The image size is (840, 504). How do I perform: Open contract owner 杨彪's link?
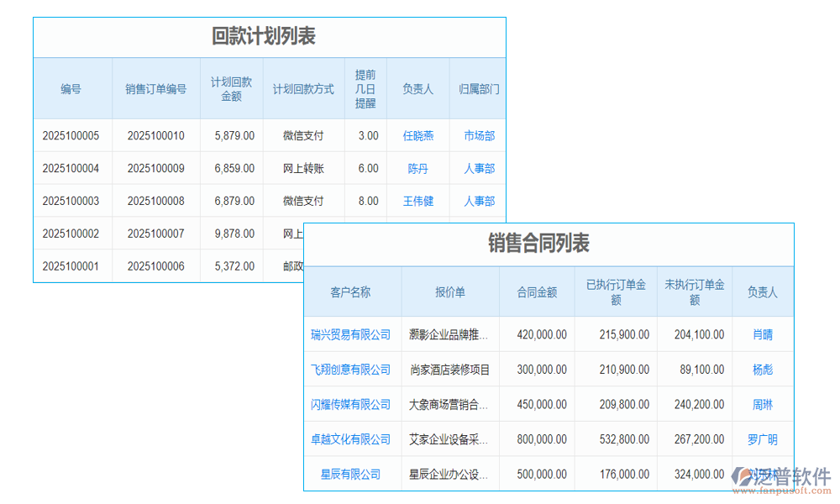tap(762, 370)
